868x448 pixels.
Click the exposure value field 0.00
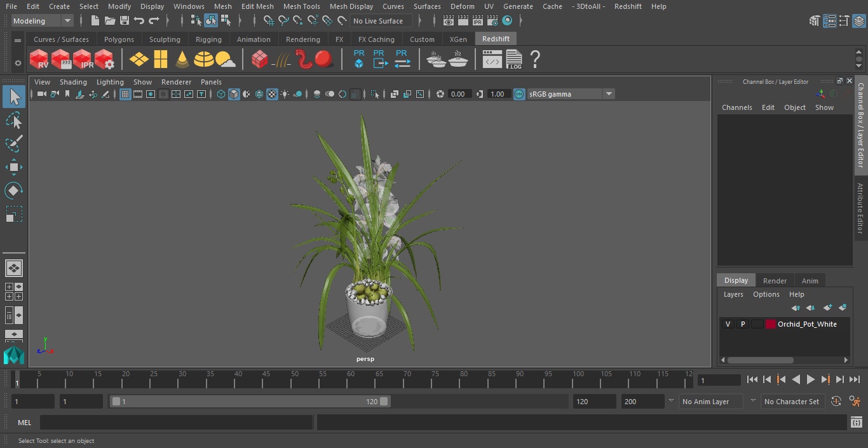pos(460,94)
